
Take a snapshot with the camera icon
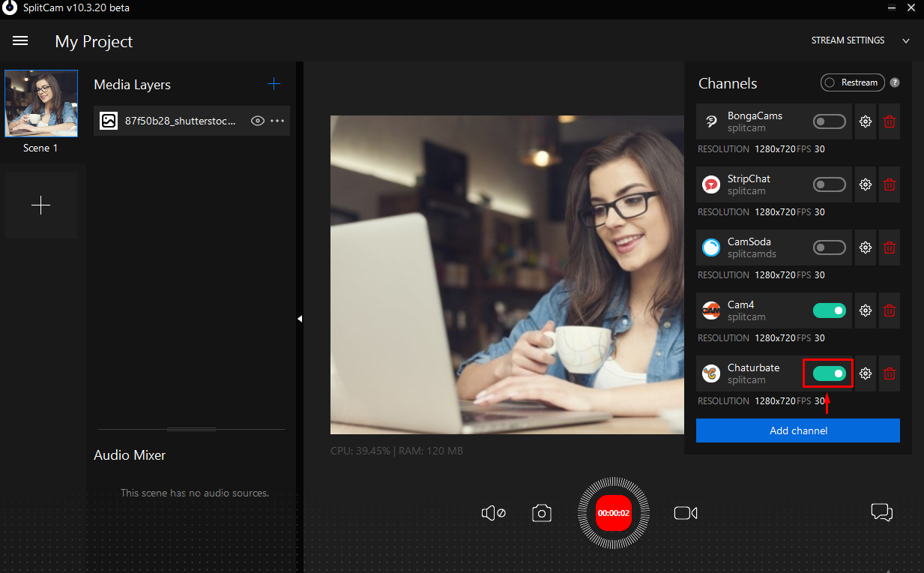542,513
